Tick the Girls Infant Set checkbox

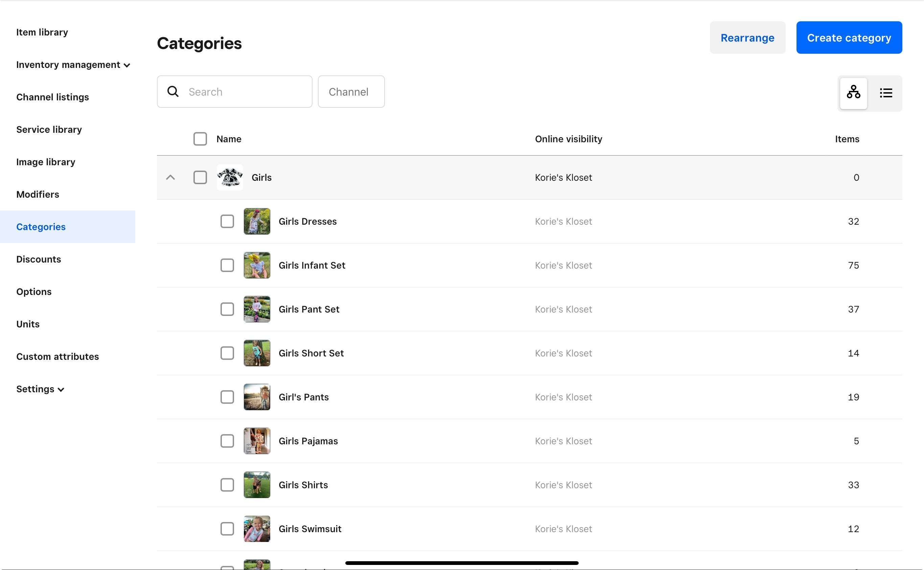click(x=227, y=265)
